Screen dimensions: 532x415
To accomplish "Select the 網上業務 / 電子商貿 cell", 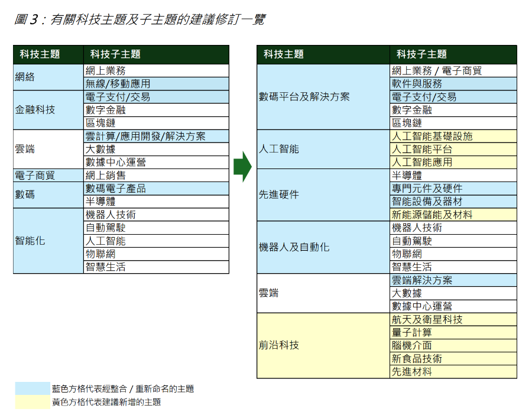I will (453, 70).
